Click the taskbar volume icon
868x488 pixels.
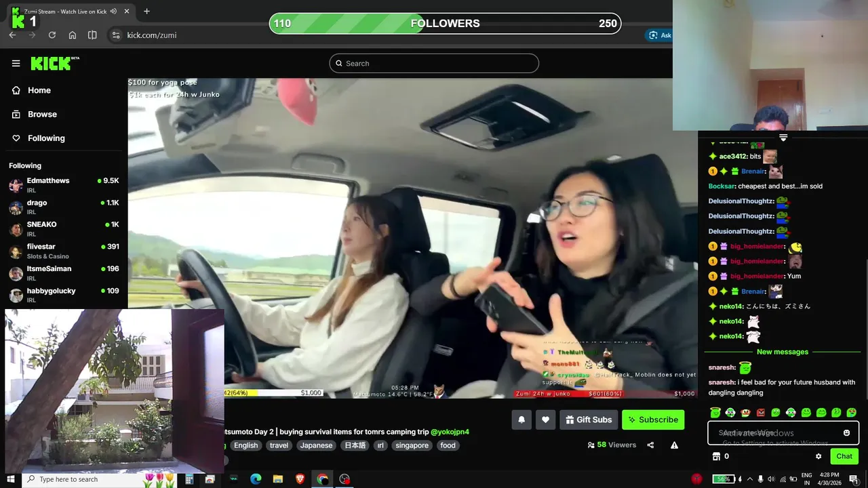click(x=772, y=479)
